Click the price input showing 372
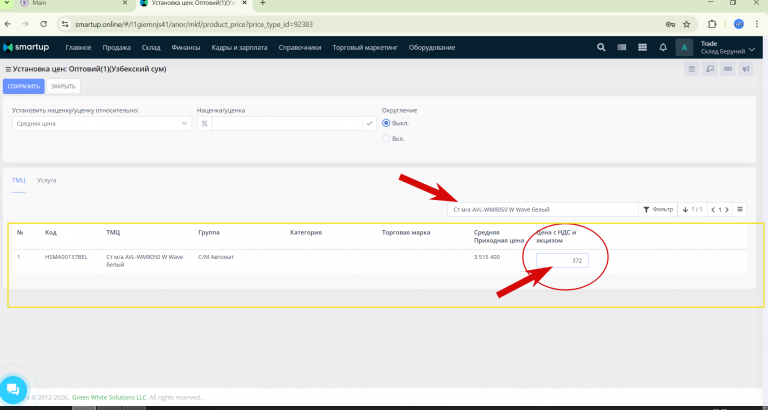This screenshot has height=410, width=768. click(562, 261)
